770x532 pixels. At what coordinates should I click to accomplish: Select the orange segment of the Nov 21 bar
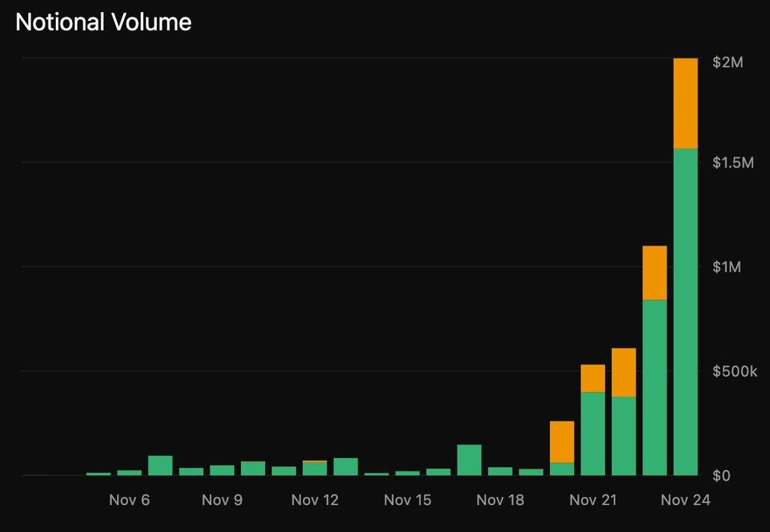592,378
